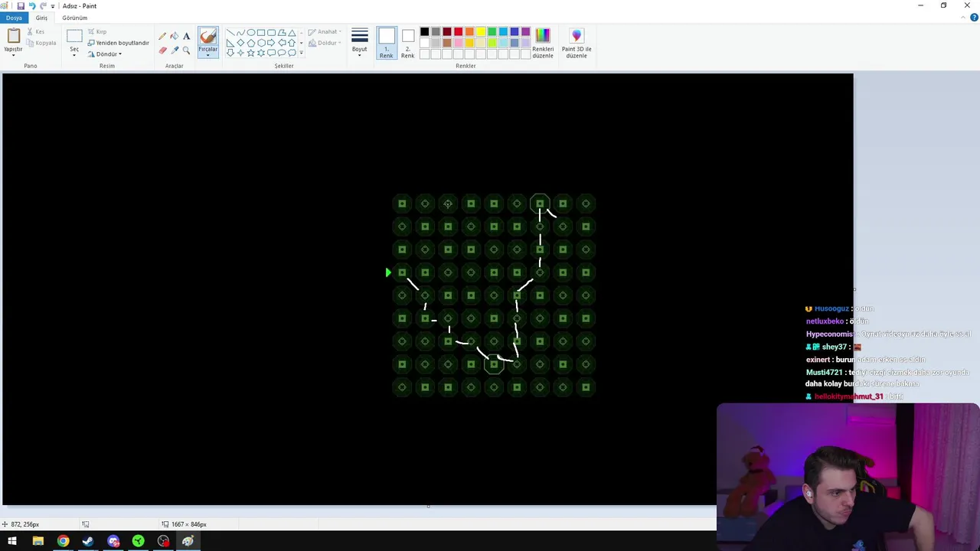Open the Seç dropdown arrow
980x551 pixels.
point(74,55)
